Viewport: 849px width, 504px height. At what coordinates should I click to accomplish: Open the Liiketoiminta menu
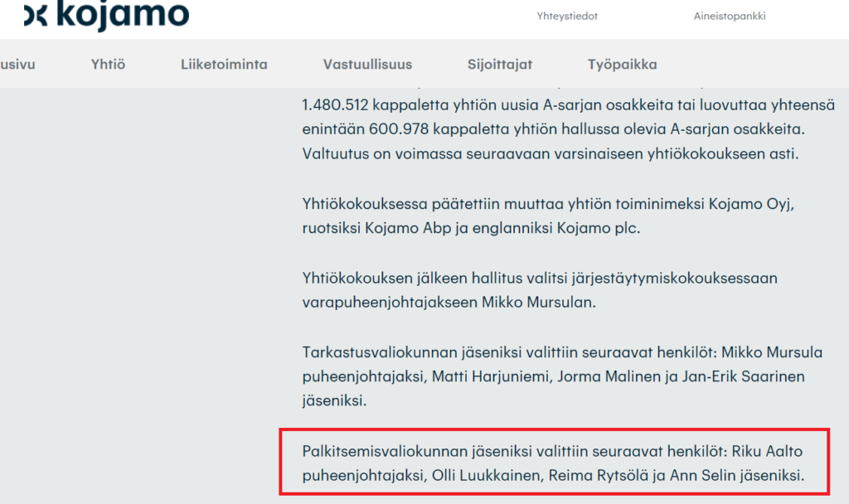pyautogui.click(x=224, y=65)
